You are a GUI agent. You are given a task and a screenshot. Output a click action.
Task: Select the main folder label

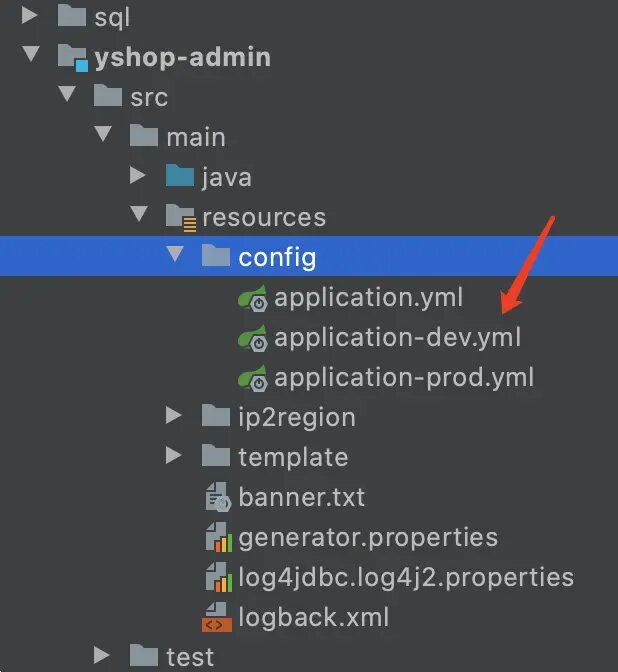(x=196, y=138)
